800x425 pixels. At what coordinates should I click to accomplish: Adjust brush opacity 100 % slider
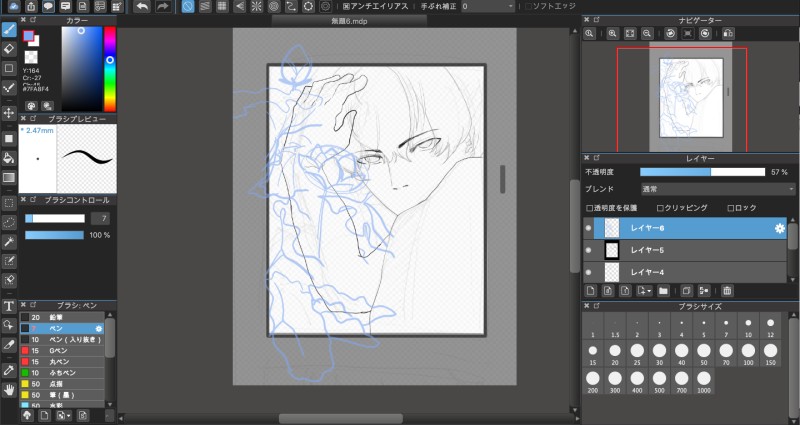click(x=54, y=235)
